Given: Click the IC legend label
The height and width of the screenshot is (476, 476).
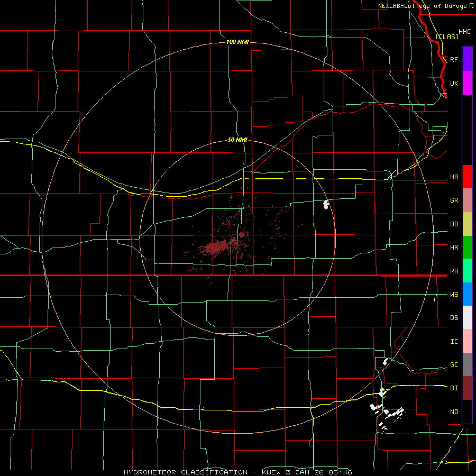Looking at the screenshot, I should (x=454, y=342).
